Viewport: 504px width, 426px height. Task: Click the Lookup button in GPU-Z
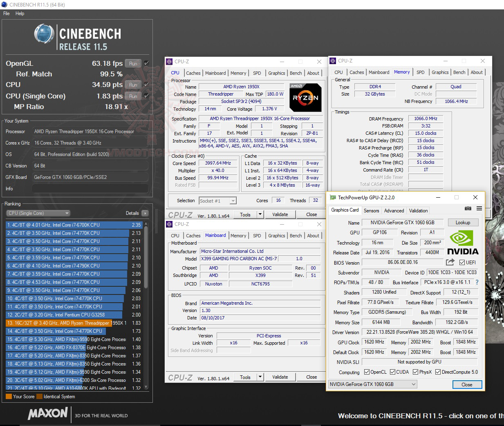[x=463, y=222]
